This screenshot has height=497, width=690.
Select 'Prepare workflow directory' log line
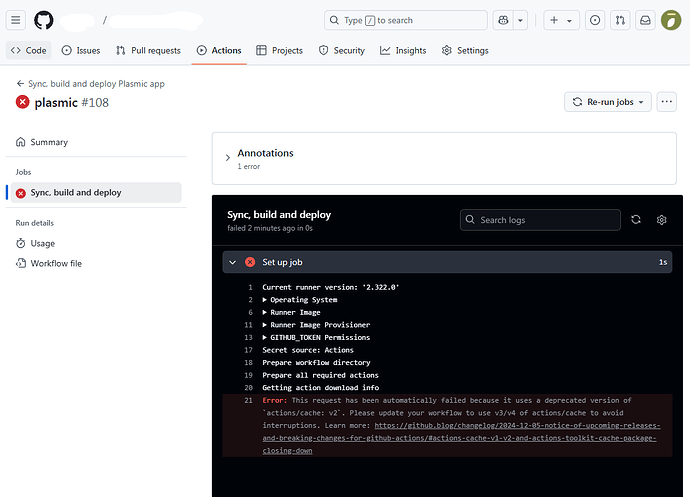pos(316,363)
